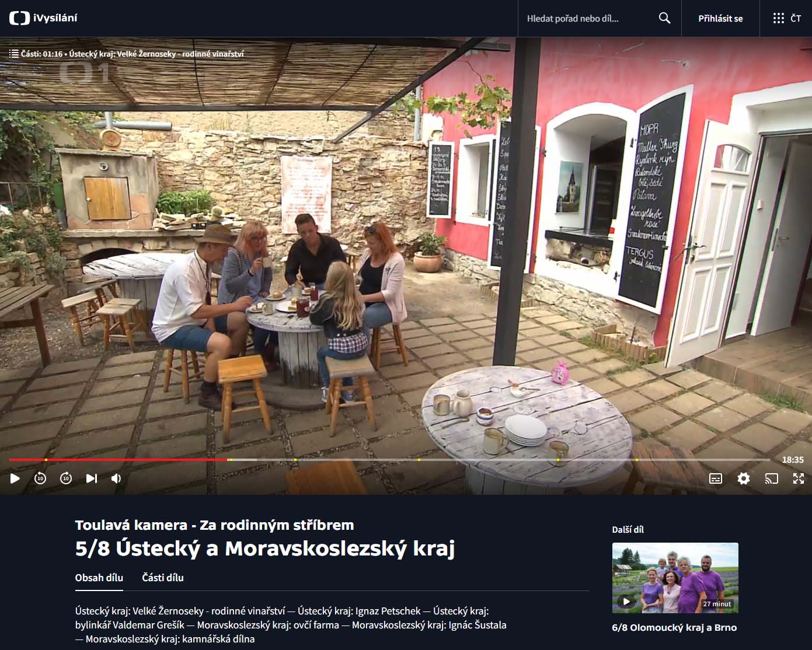
Task: Type in the Hledat pořad search field
Action: point(587,18)
